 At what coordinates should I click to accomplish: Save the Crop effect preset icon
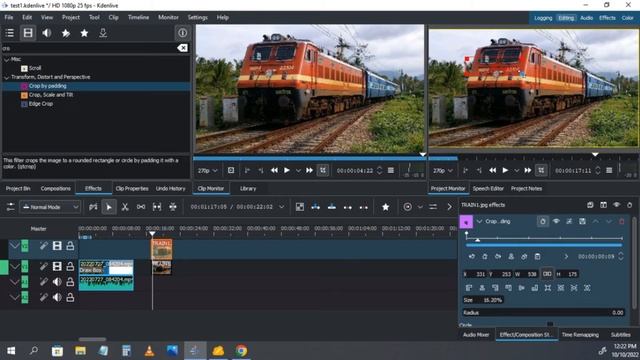(582, 221)
